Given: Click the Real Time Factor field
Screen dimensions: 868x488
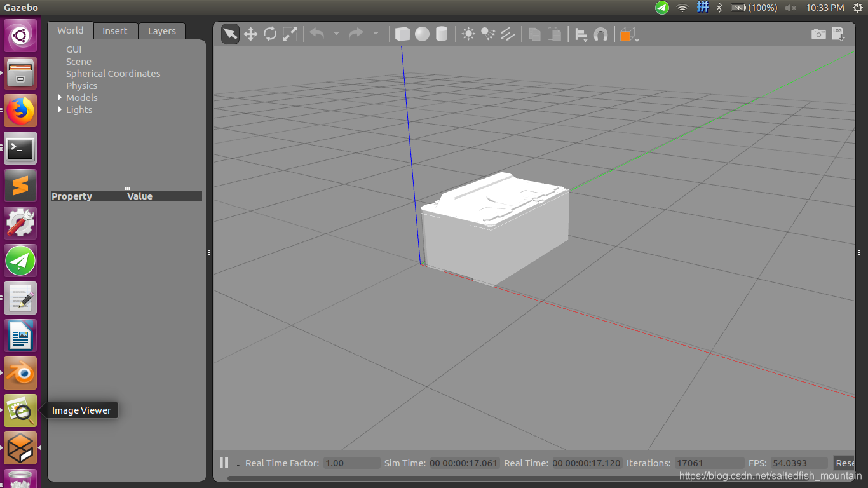Looking at the screenshot, I should pyautogui.click(x=351, y=463).
